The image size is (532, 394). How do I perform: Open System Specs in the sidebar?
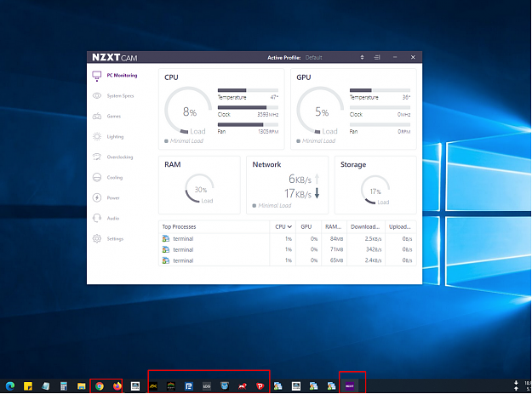113,96
